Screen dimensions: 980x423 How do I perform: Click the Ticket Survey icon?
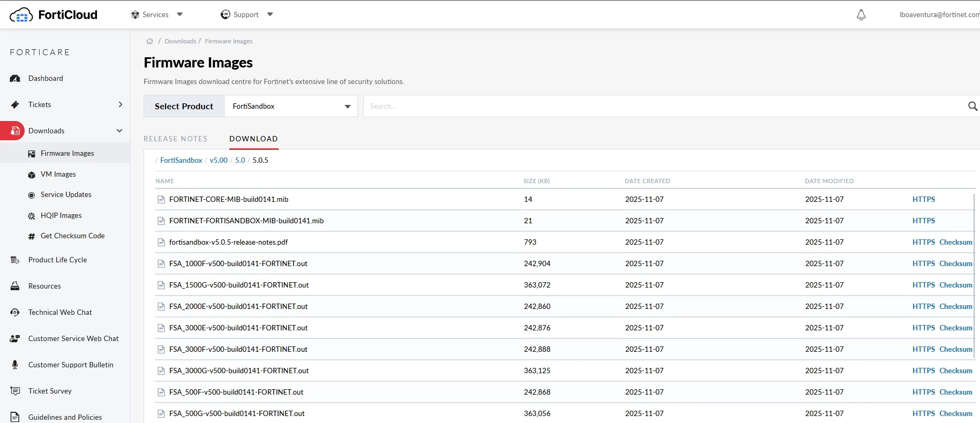coord(15,391)
